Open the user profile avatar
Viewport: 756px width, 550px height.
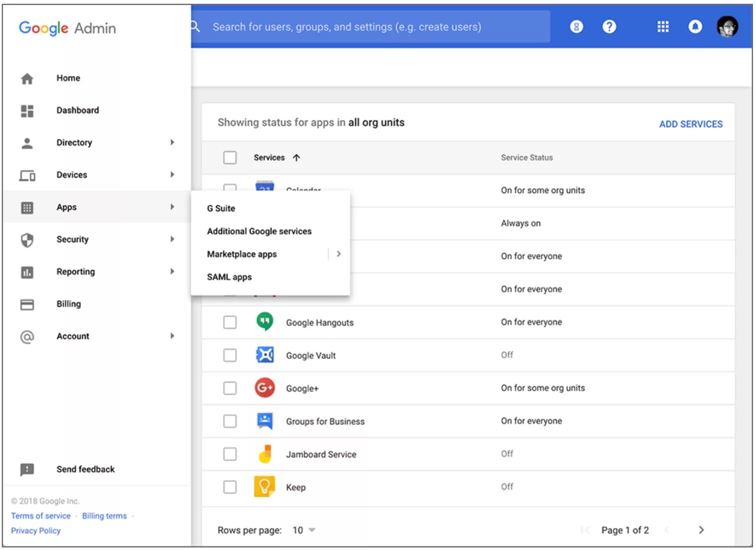point(727,26)
